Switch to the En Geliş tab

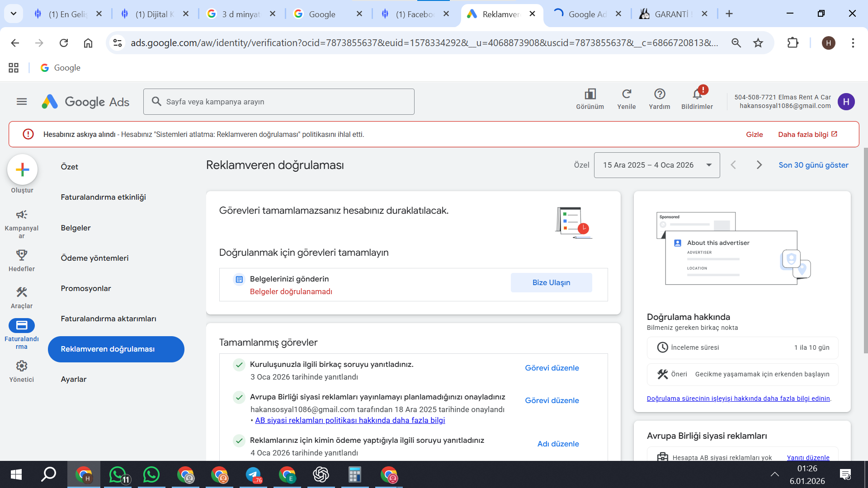point(68,14)
